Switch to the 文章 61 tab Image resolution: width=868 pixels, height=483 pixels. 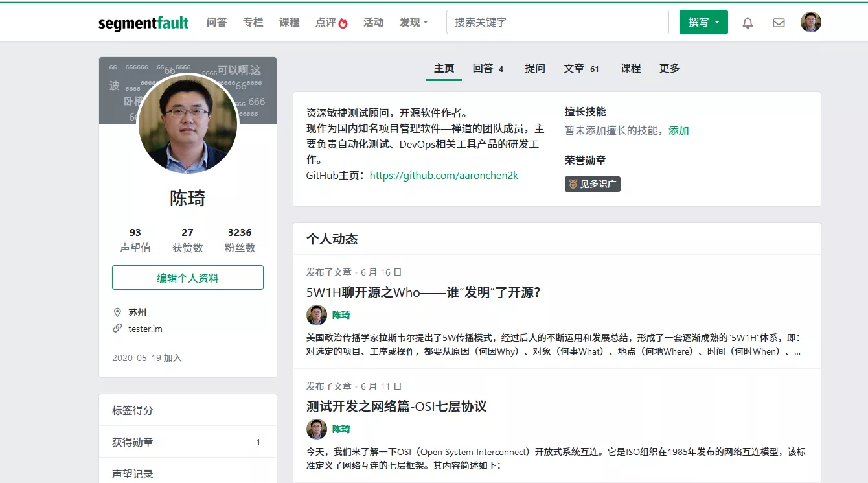coord(581,68)
